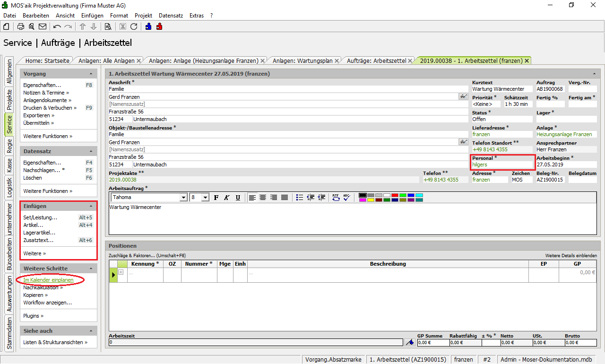The width and height of the screenshot is (605, 364).
Task: Click the Schätzzeit field showing 1 h 30 min
Action: (518, 104)
